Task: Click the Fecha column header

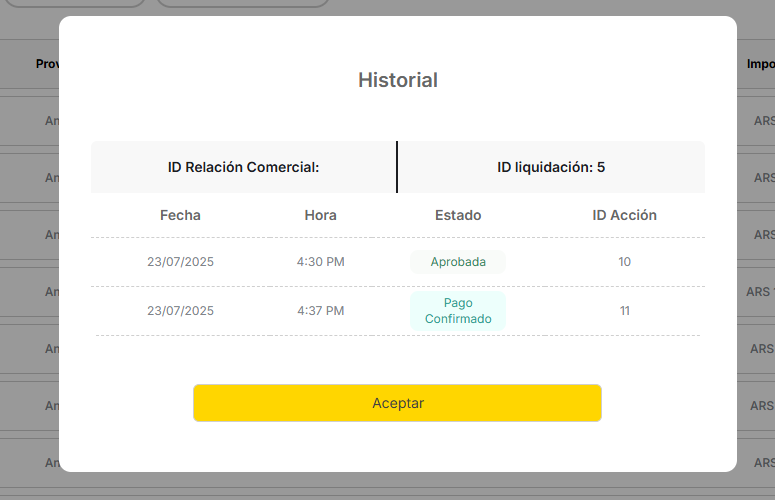Action: coord(180,215)
